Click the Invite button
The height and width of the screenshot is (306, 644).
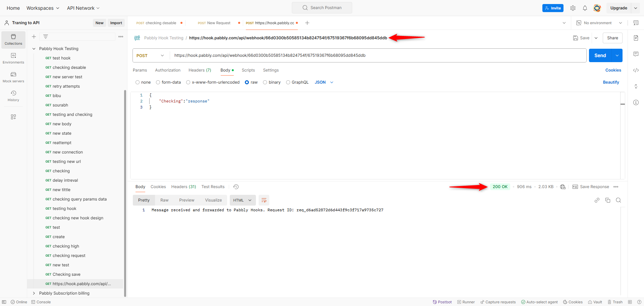(x=553, y=8)
